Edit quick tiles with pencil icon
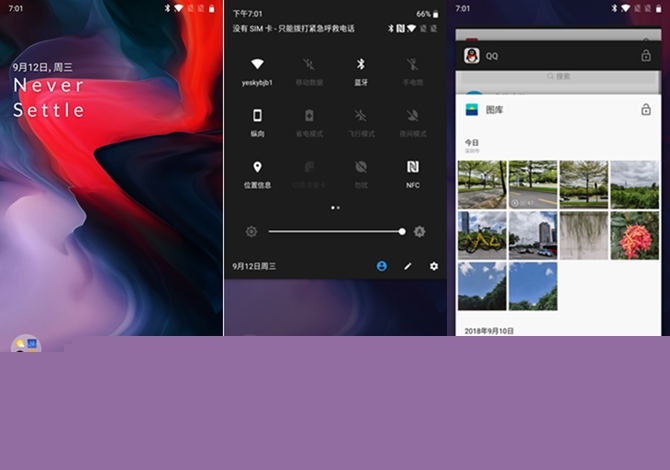The height and width of the screenshot is (470, 670). pyautogui.click(x=407, y=266)
